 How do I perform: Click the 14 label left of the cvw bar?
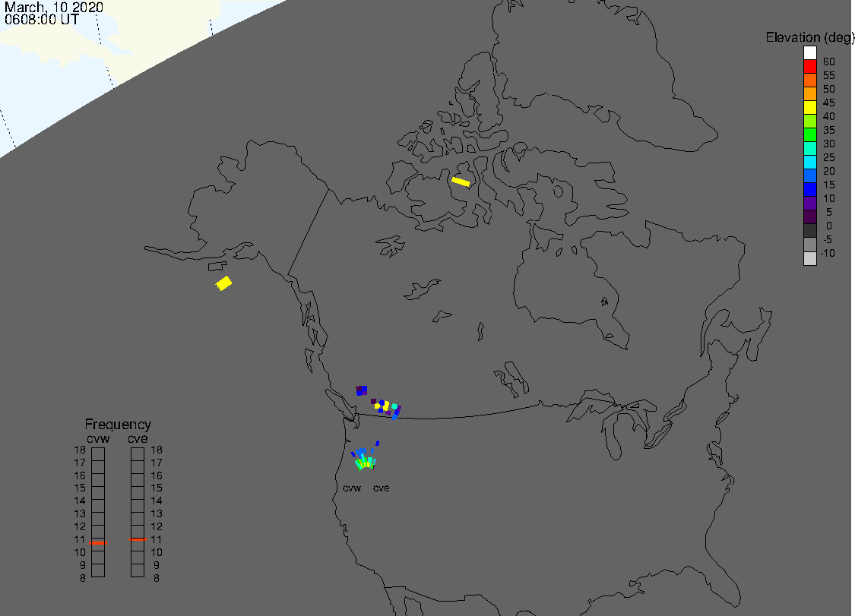pos(80,501)
